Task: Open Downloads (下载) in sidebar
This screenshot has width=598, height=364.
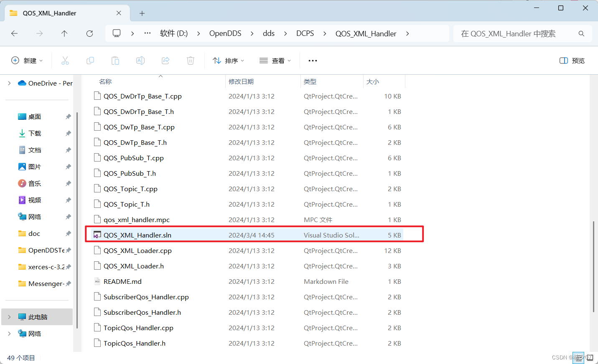Action: click(x=35, y=134)
